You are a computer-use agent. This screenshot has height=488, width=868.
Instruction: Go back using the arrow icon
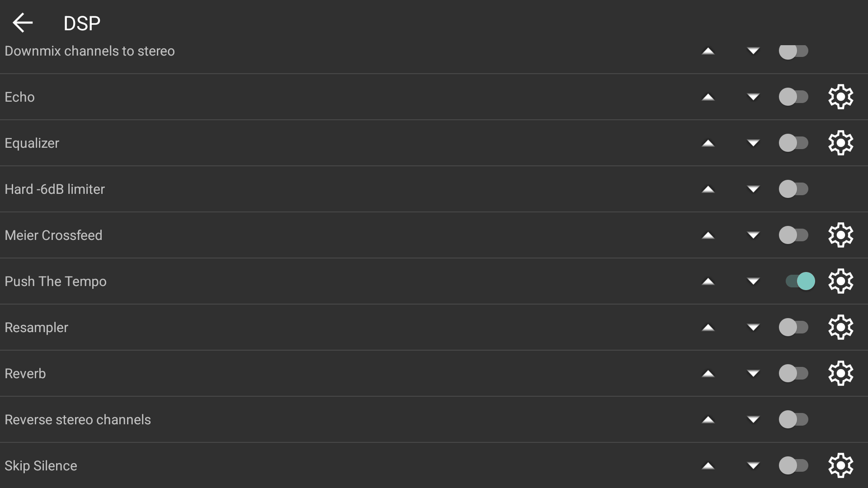point(23,23)
